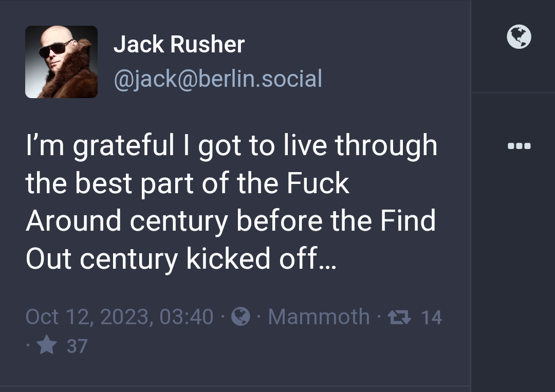This screenshot has height=392, width=555.
Task: Open the Oct 12, 2023, 03:40 timestamp
Action: click(120, 316)
